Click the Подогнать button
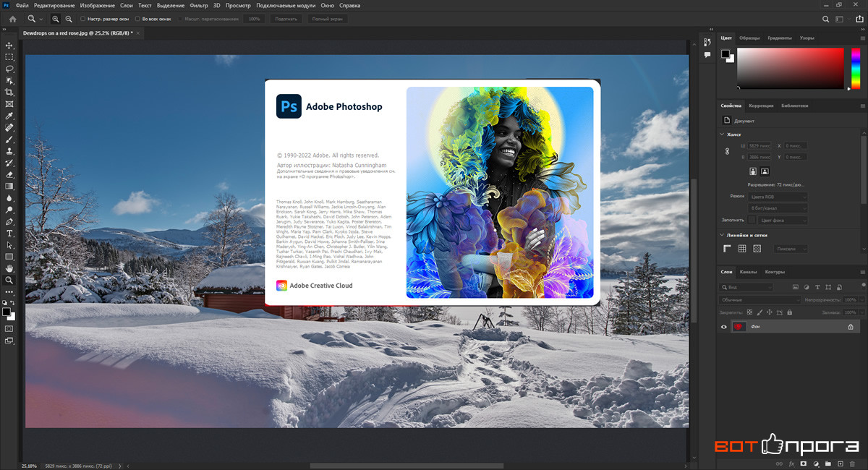Image resolution: width=868 pixels, height=470 pixels. 285,19
